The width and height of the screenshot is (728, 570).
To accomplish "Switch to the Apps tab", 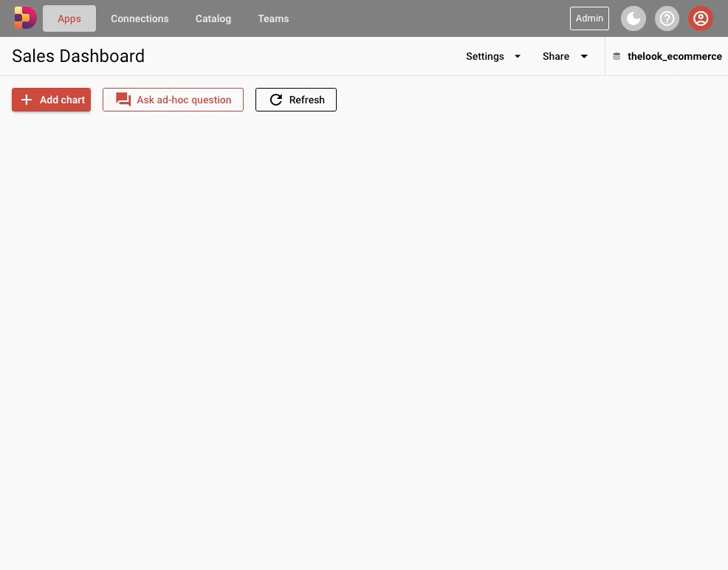I will (69, 18).
